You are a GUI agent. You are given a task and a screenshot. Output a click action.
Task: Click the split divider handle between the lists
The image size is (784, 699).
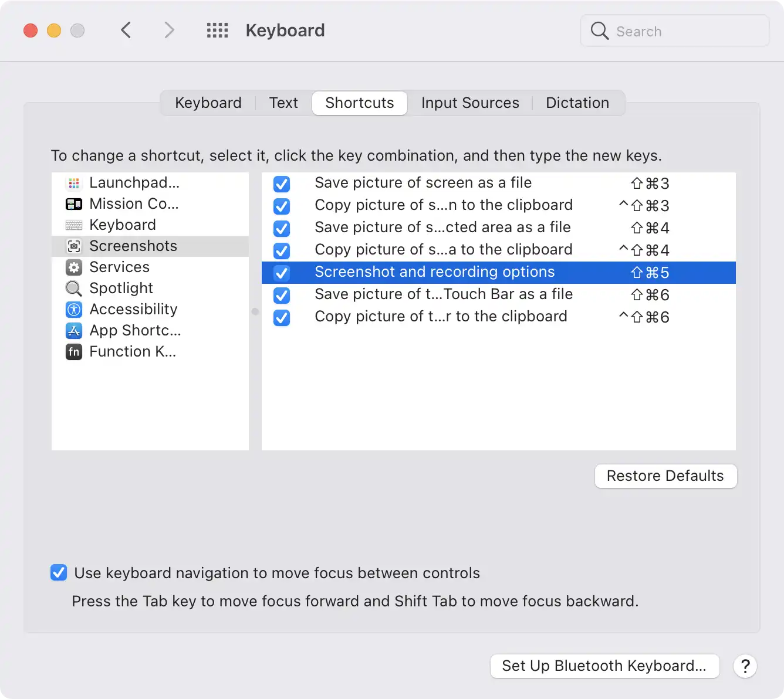pos(255,311)
